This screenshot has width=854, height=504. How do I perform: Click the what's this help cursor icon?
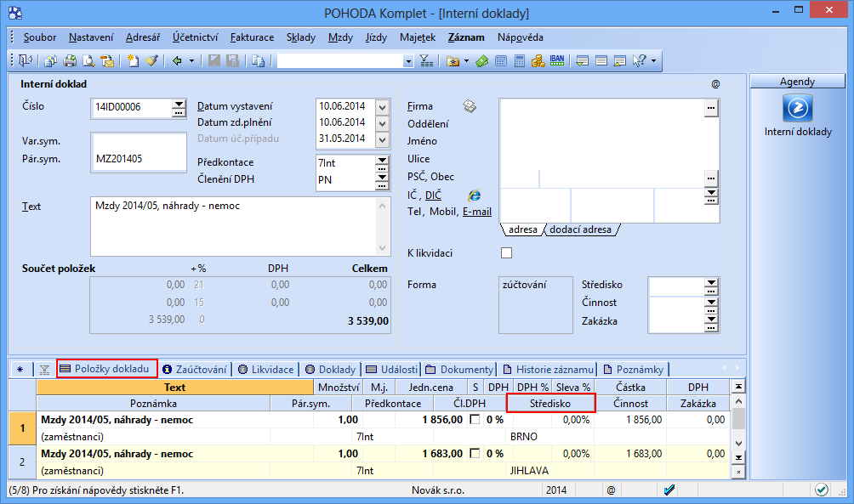point(640,61)
